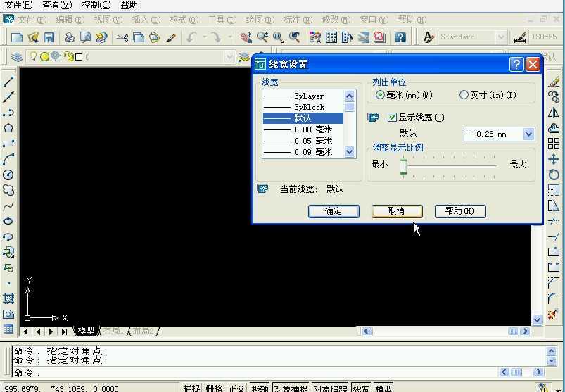Select the Spline tool
The image size is (565, 392).
[x=8, y=206]
